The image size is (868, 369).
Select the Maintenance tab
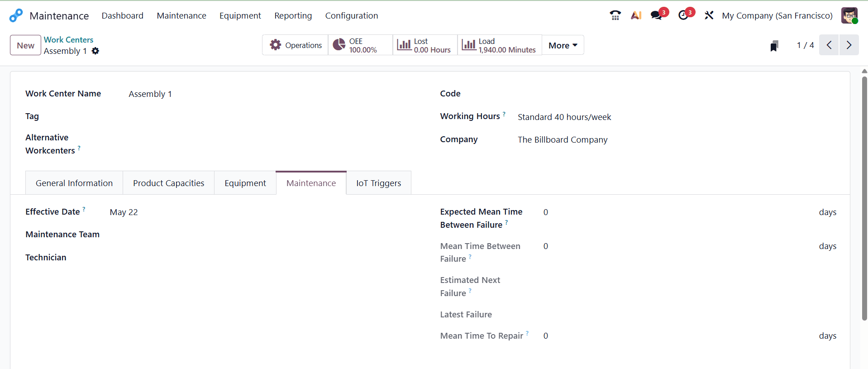(311, 183)
